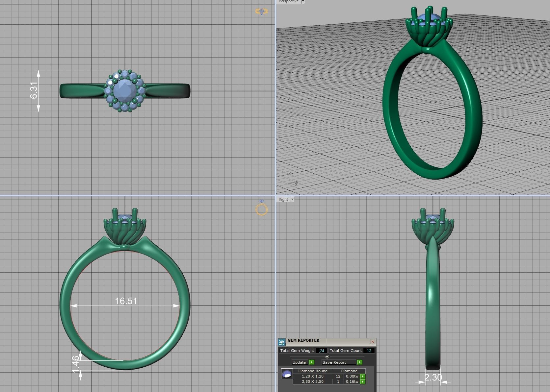
Task: Click the green arrow in the 0,16tw row
Action: point(363,381)
